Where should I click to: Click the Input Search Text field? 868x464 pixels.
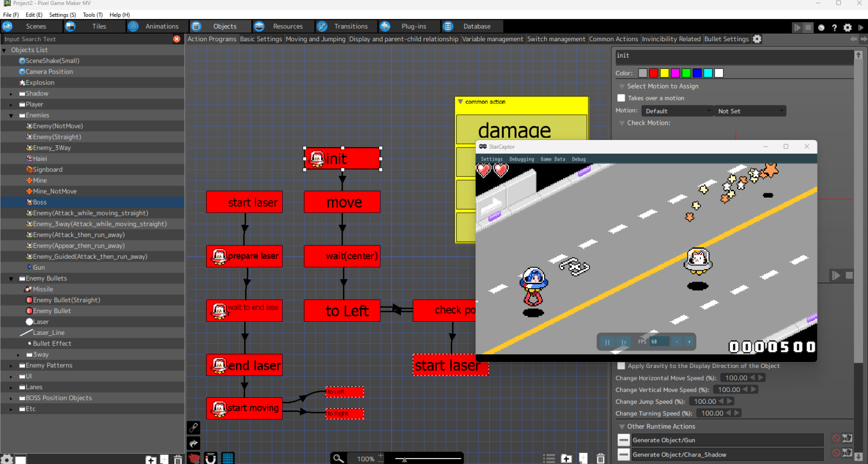(87, 39)
